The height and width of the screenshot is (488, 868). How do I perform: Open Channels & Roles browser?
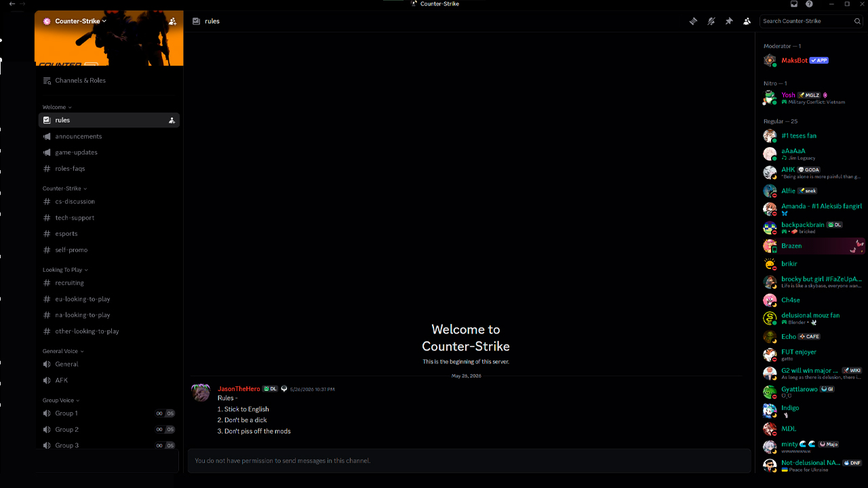tap(109, 81)
